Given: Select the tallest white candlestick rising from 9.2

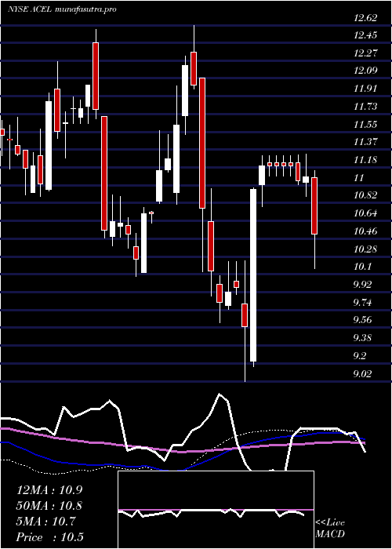Looking at the screenshot, I should pyautogui.click(x=253, y=275).
